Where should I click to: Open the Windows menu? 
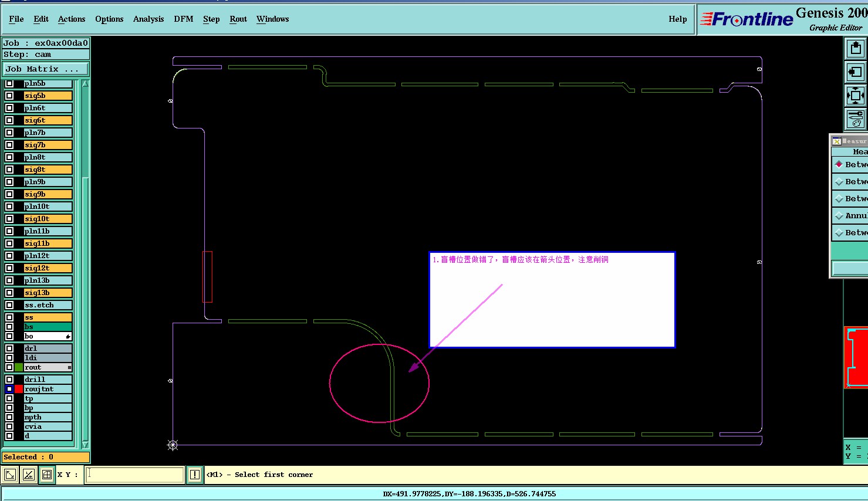(273, 19)
